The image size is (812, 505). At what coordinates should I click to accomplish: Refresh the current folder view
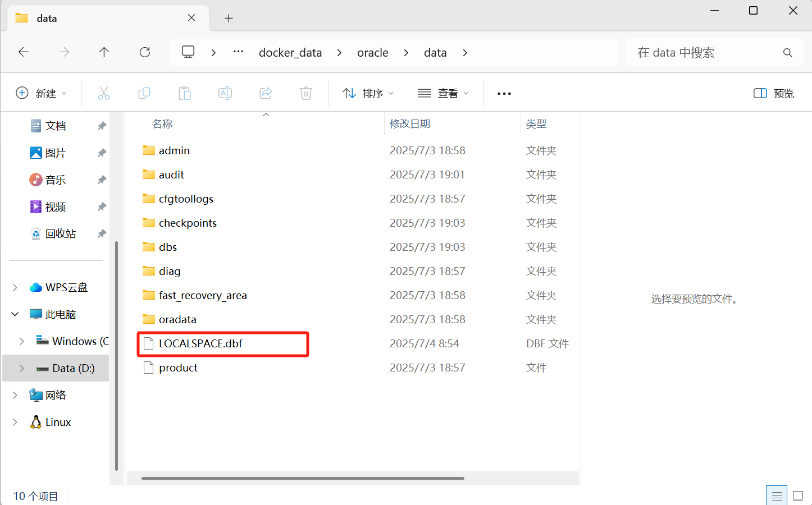click(145, 52)
